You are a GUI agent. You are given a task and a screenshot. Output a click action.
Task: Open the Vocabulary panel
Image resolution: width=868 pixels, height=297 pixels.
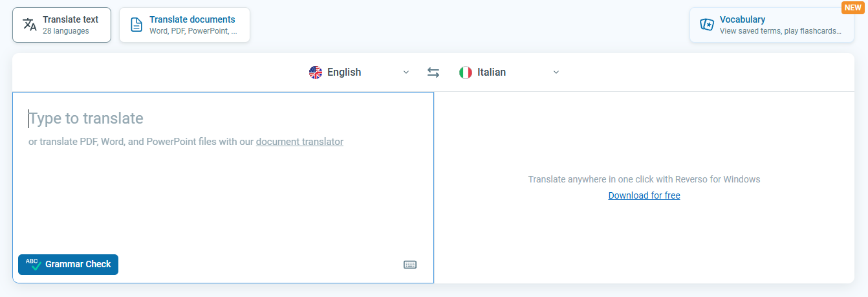pyautogui.click(x=772, y=25)
